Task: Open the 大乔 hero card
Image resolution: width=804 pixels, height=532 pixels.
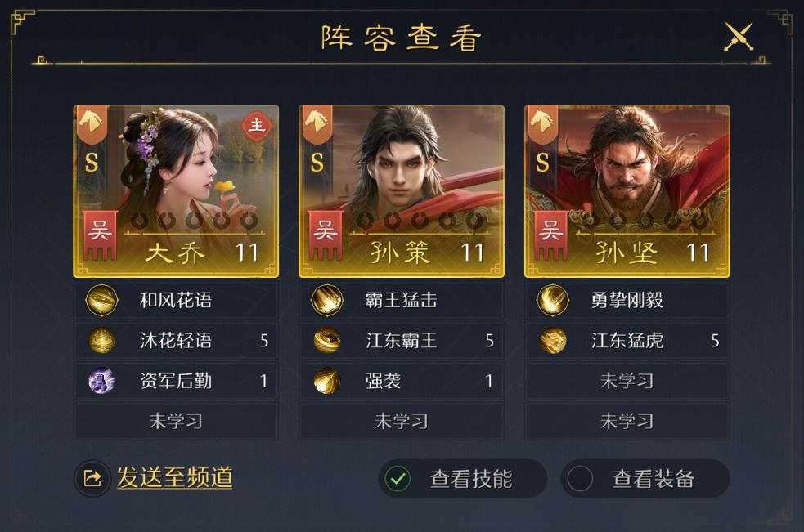Action: [176, 191]
